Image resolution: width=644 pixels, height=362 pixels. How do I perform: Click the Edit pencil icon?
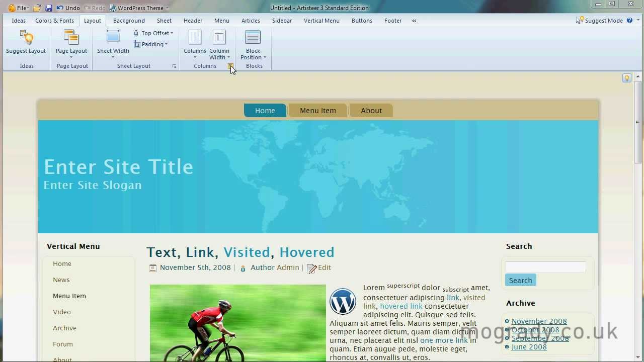click(x=311, y=268)
